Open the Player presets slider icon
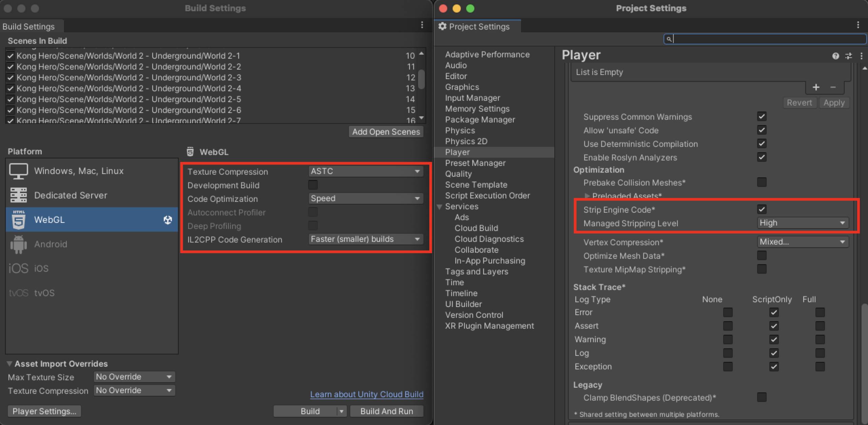 pyautogui.click(x=848, y=56)
